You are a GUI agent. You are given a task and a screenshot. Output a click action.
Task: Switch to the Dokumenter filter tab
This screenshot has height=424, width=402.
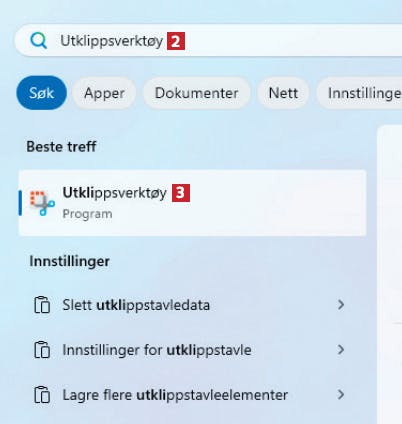(196, 93)
